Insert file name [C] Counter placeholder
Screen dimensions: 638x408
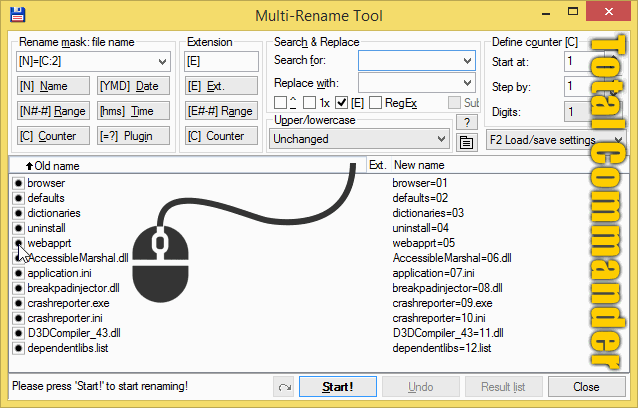53,136
